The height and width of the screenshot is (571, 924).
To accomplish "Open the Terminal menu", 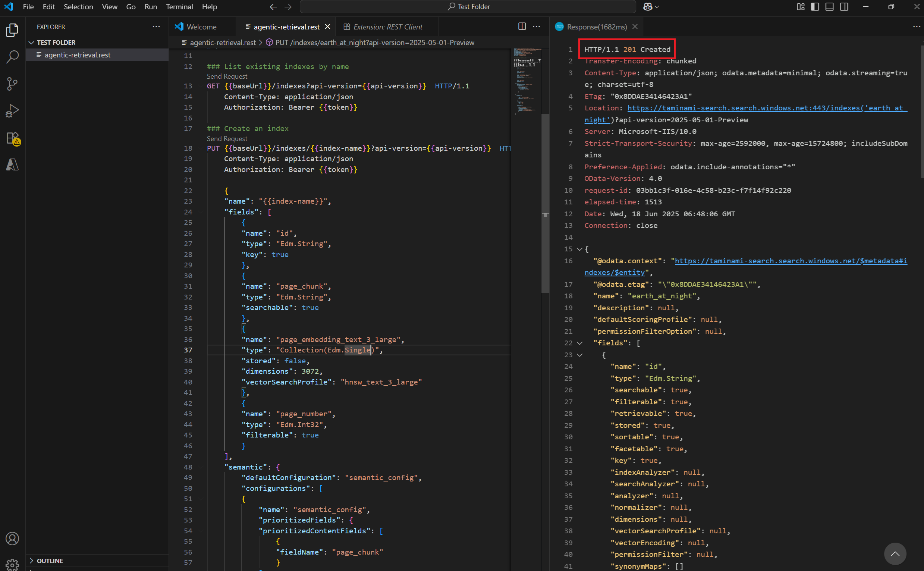I will [x=179, y=7].
